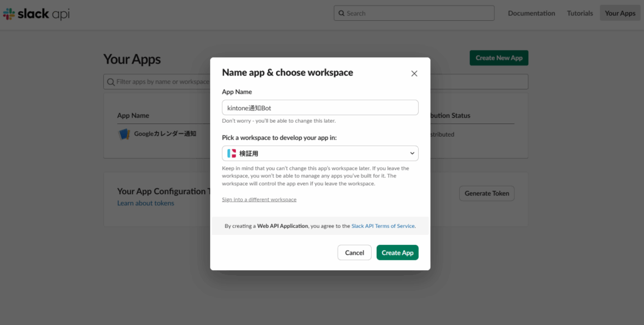Click the Web API Application text

tap(282, 226)
